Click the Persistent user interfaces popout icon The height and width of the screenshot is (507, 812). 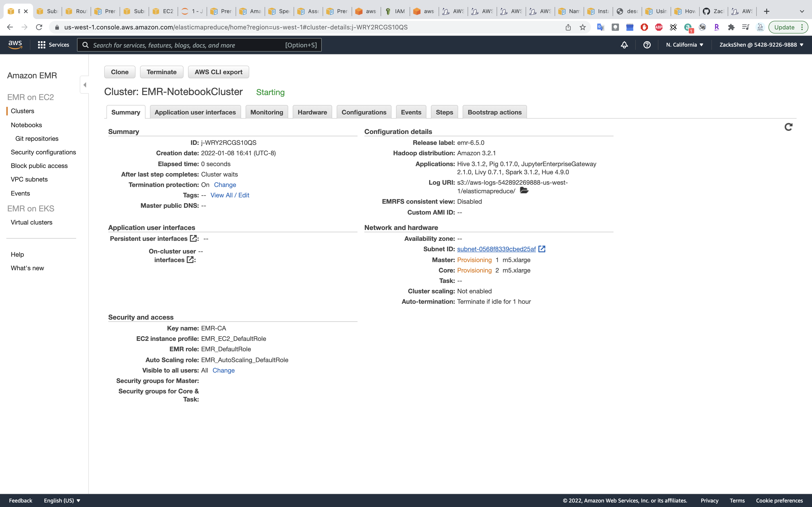click(x=193, y=238)
